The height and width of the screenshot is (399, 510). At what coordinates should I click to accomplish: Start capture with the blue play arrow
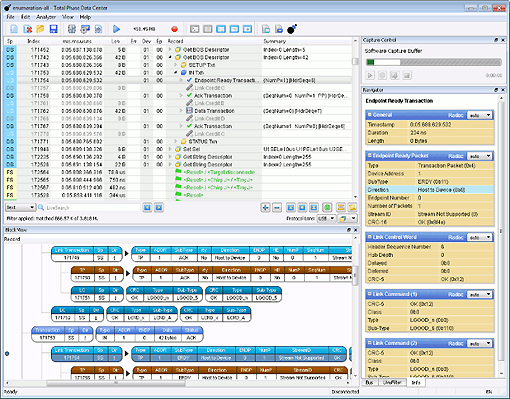click(116, 29)
